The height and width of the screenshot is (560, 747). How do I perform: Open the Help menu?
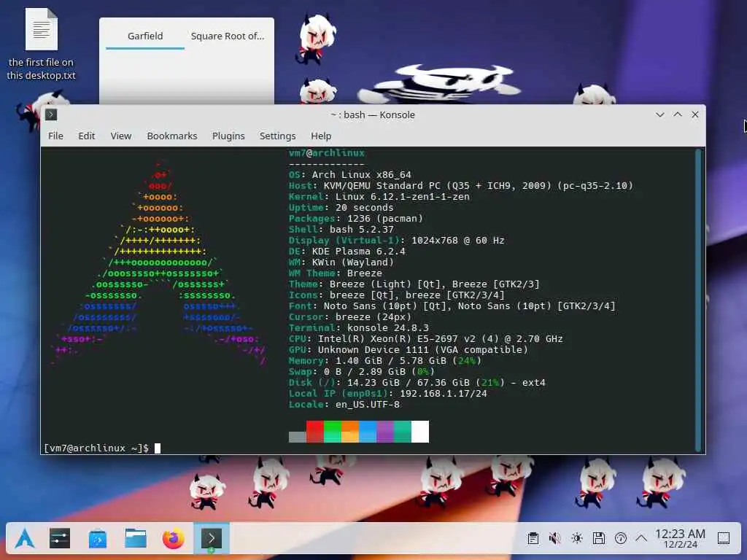tap(321, 136)
